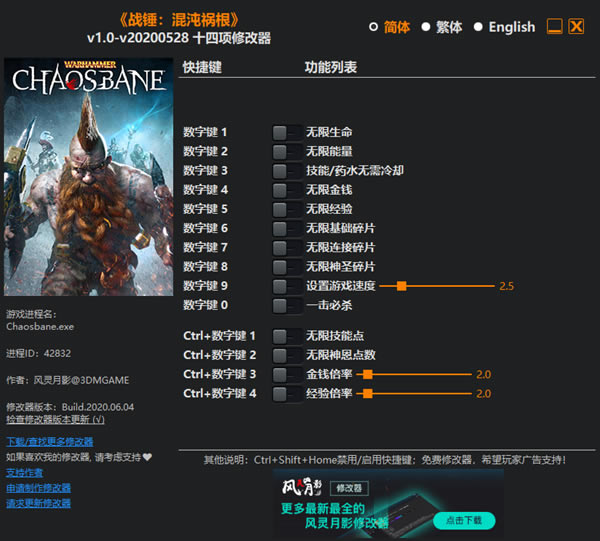Select 繁体 language radio button

[426, 27]
